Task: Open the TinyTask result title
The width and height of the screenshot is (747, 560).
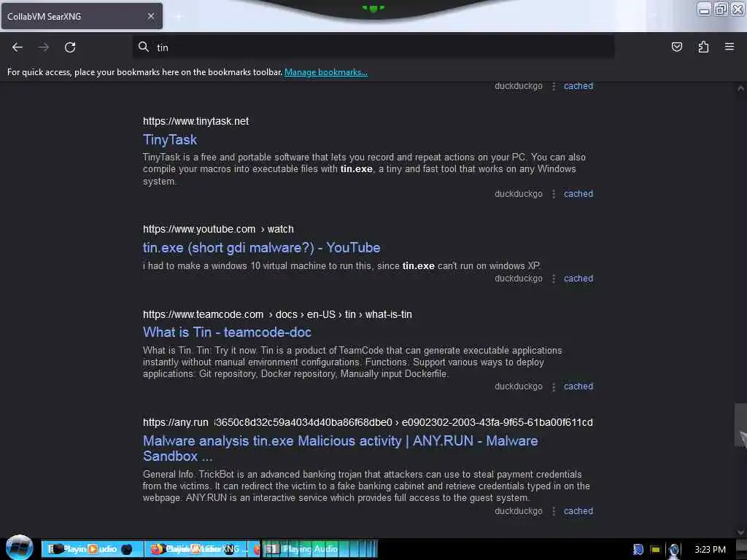Action: pos(170,139)
